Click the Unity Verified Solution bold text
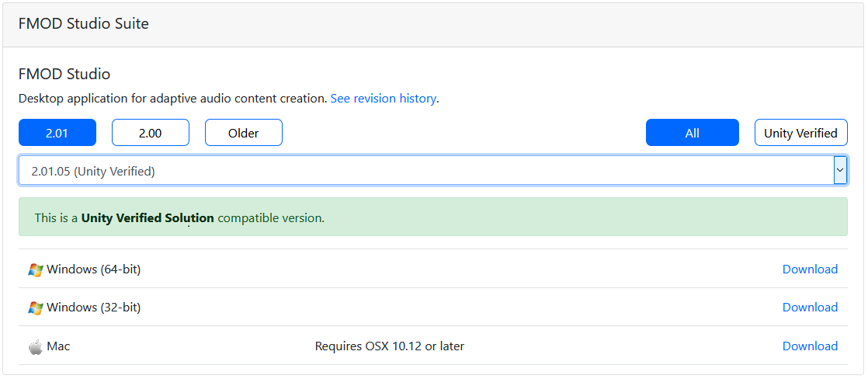Screen dimensions: 868x379 click(148, 217)
